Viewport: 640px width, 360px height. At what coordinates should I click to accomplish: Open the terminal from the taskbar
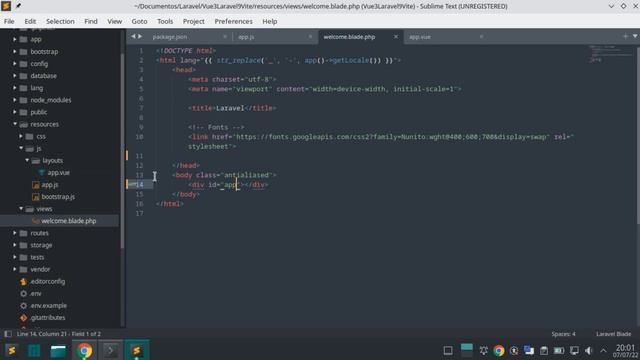pyautogui.click(x=110, y=350)
